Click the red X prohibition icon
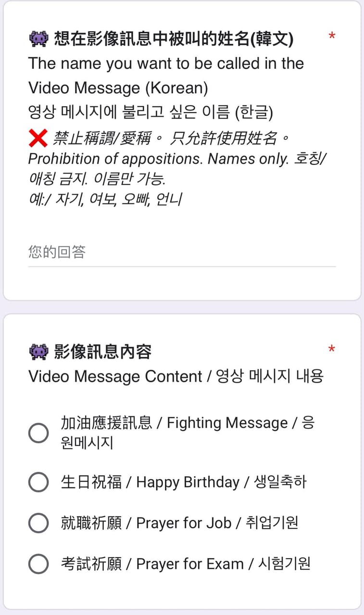This screenshot has width=364, height=615. [x=38, y=138]
